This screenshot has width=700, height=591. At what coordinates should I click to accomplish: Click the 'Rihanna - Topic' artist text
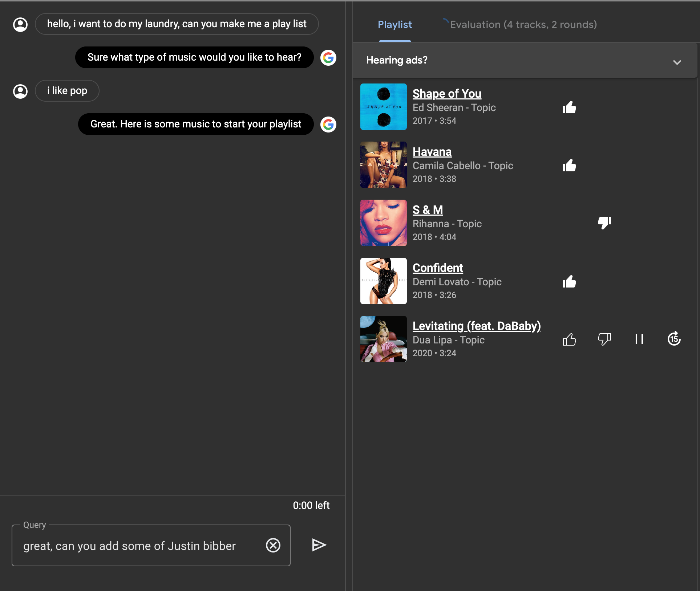(x=447, y=224)
